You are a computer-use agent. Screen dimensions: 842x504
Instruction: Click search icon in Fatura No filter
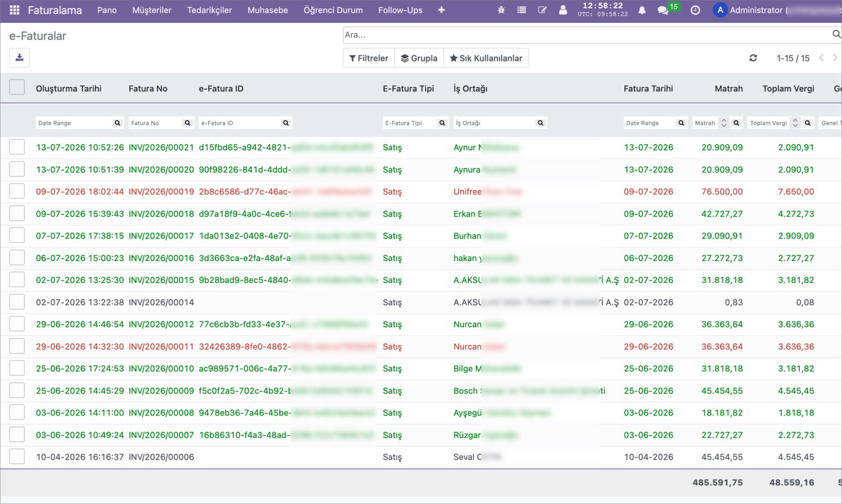[x=187, y=123]
